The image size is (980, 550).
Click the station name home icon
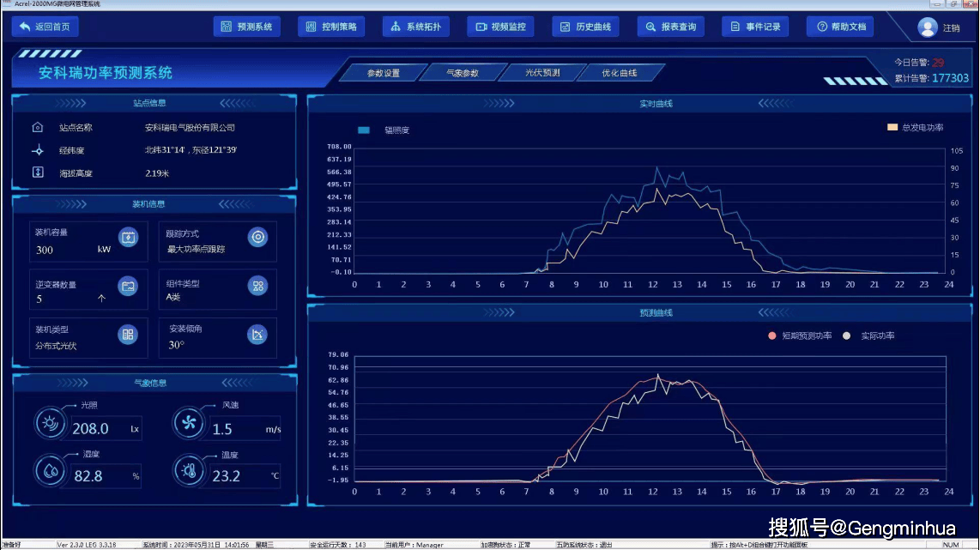pos(38,128)
